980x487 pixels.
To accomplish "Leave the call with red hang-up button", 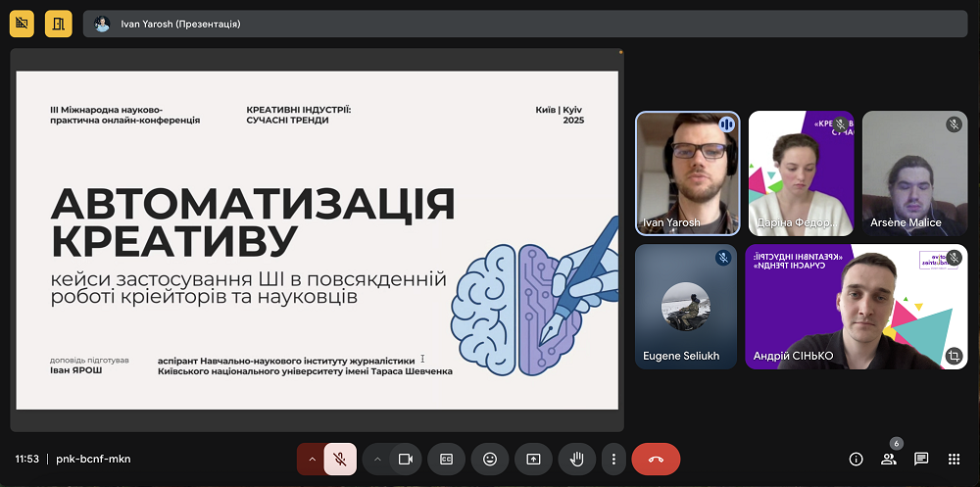I will [x=656, y=459].
